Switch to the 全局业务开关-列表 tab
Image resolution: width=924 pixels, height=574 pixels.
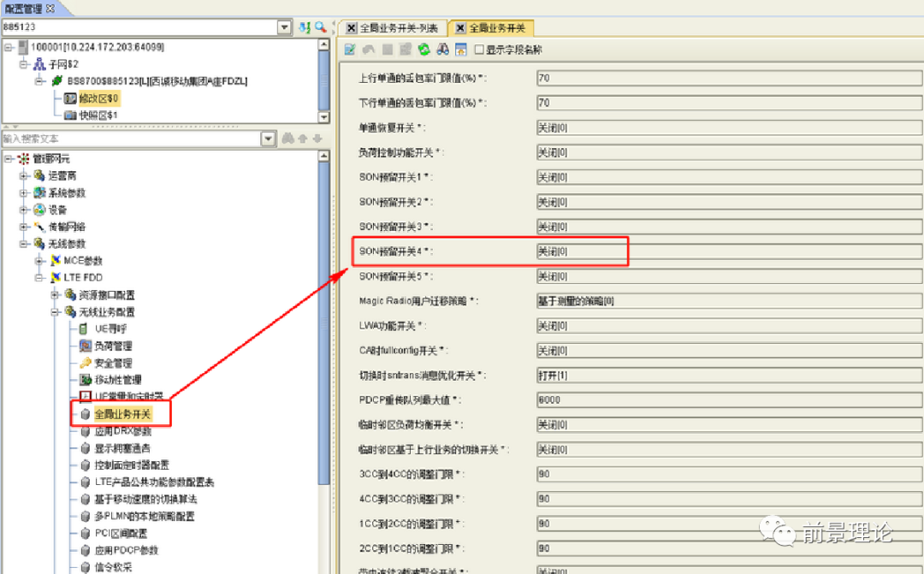coord(400,28)
